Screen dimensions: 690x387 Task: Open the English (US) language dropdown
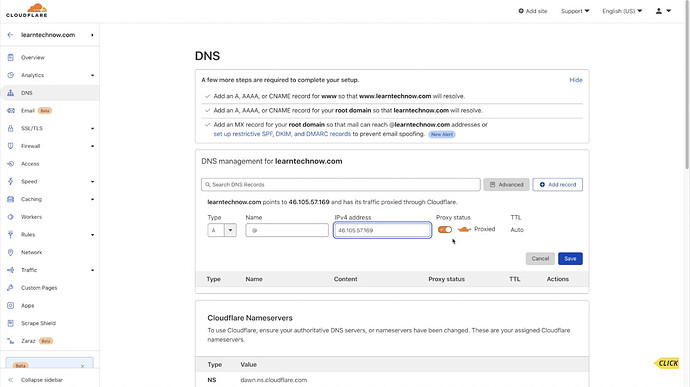[x=622, y=11]
